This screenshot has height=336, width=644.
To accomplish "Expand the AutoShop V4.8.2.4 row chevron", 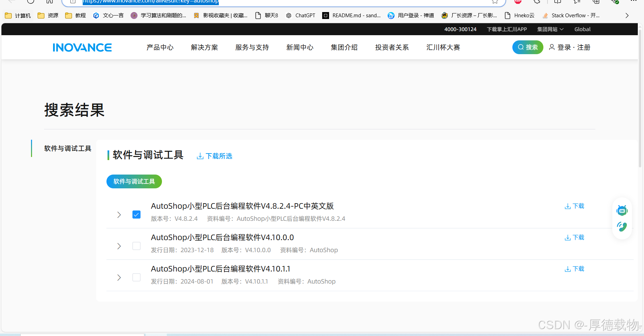I will pyautogui.click(x=119, y=215).
